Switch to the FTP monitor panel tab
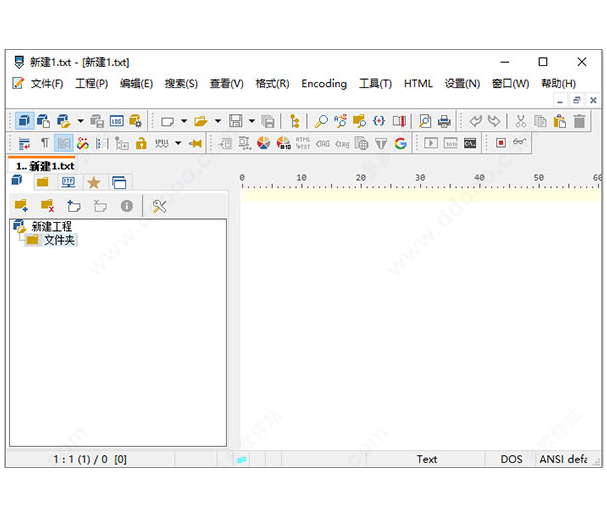Screen dimensions: 607x513 [x=68, y=182]
